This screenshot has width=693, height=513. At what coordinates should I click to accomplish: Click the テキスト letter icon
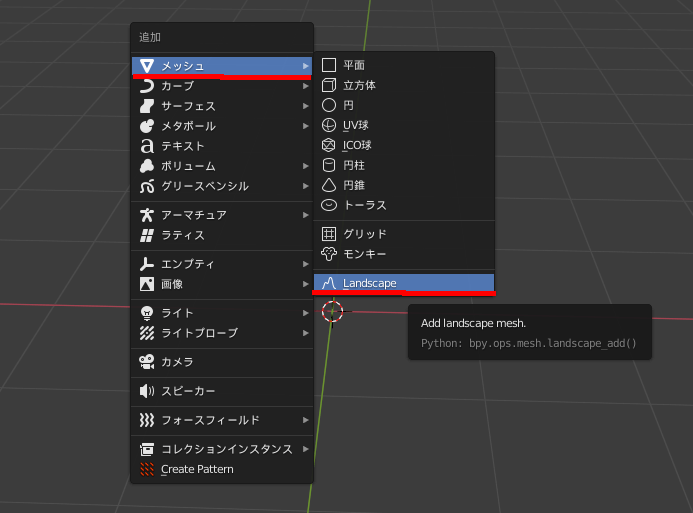tap(147, 146)
